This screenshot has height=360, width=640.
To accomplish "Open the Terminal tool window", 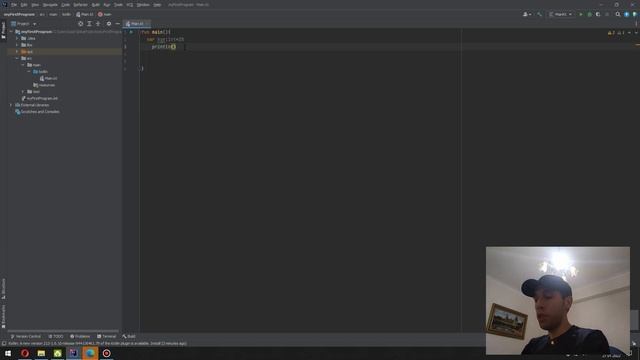I will coord(107,336).
